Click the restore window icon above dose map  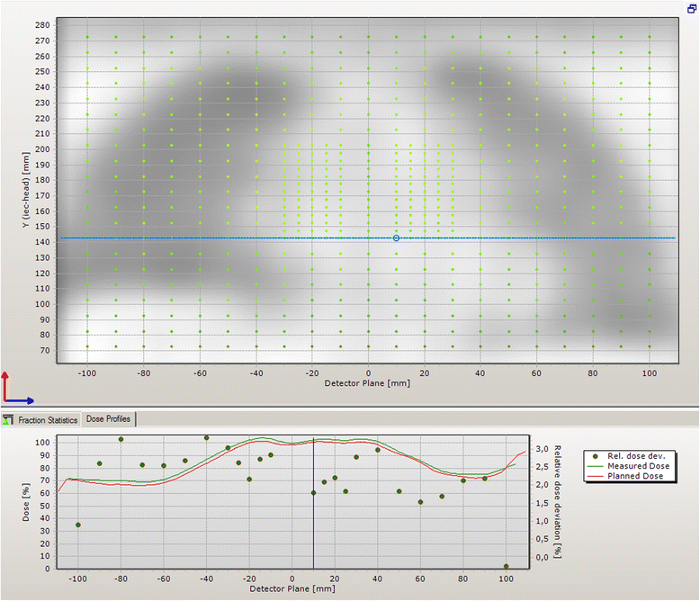pyautogui.click(x=690, y=7)
